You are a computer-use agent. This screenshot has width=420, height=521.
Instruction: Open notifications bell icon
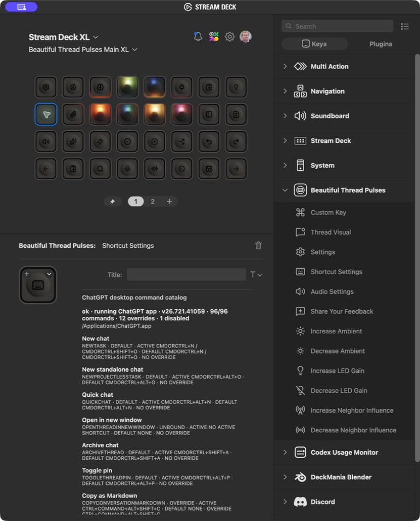click(x=198, y=37)
